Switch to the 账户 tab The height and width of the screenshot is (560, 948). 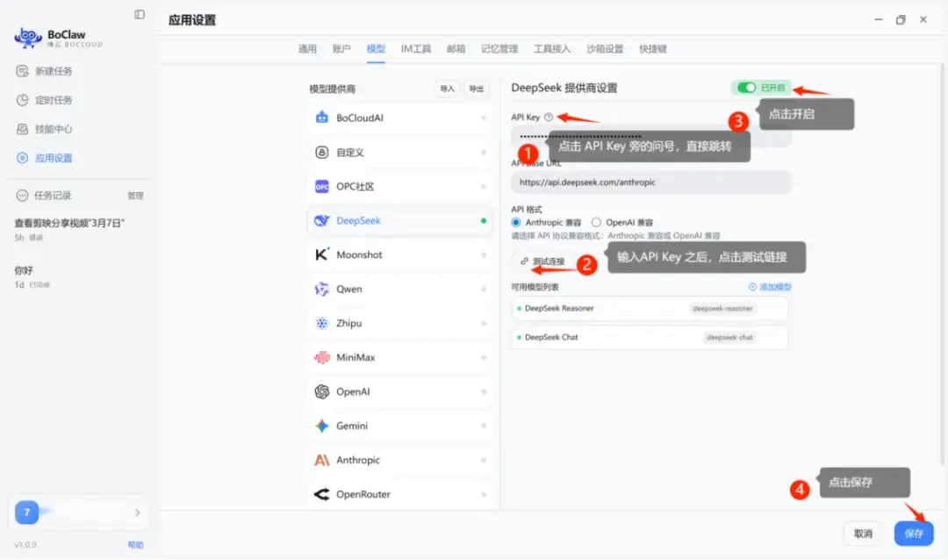point(341,49)
